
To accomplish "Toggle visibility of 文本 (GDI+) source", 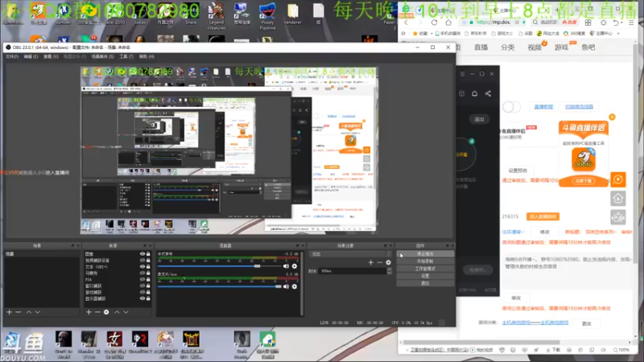I will (x=142, y=267).
